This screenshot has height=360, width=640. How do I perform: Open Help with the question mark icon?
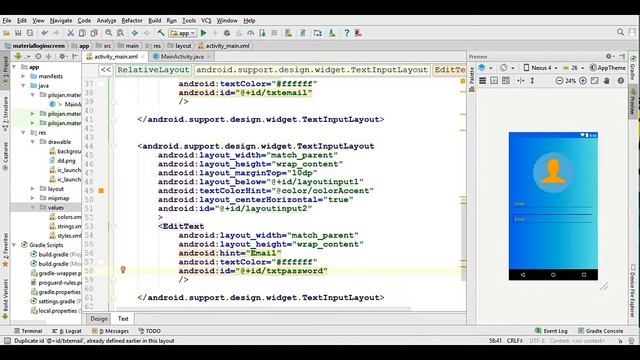pos(347,33)
